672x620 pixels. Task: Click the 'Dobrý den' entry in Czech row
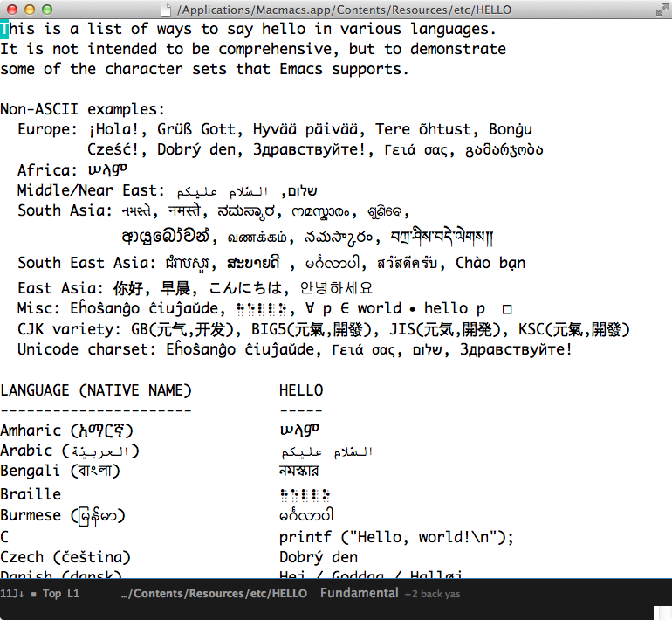(x=319, y=557)
